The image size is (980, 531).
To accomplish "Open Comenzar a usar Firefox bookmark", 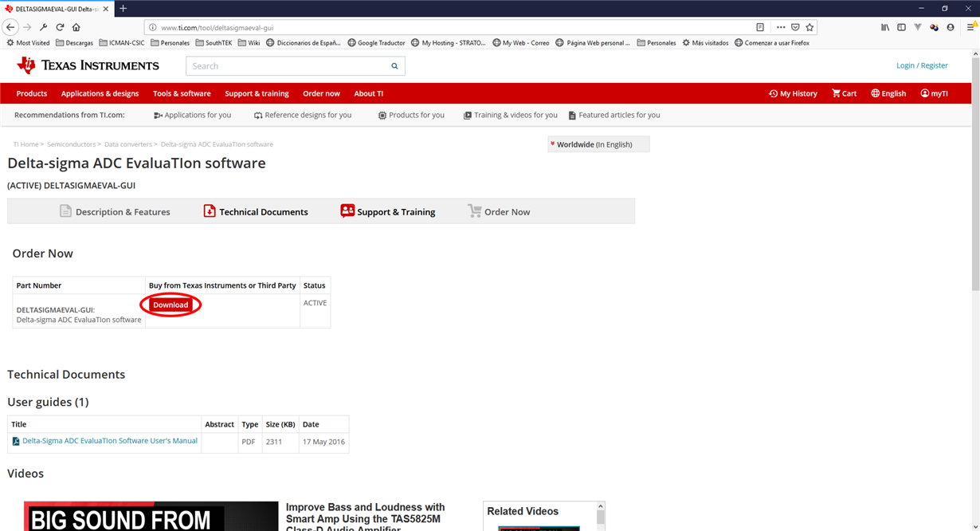I will (772, 43).
